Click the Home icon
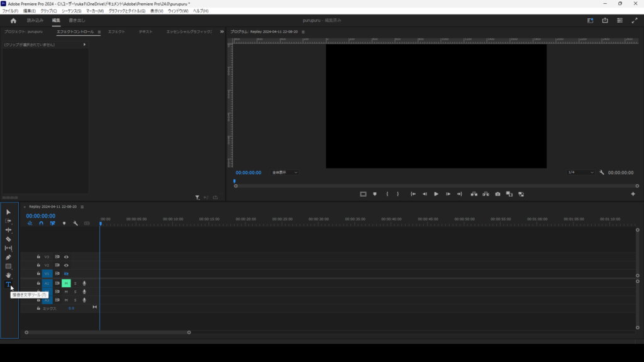 13,21
